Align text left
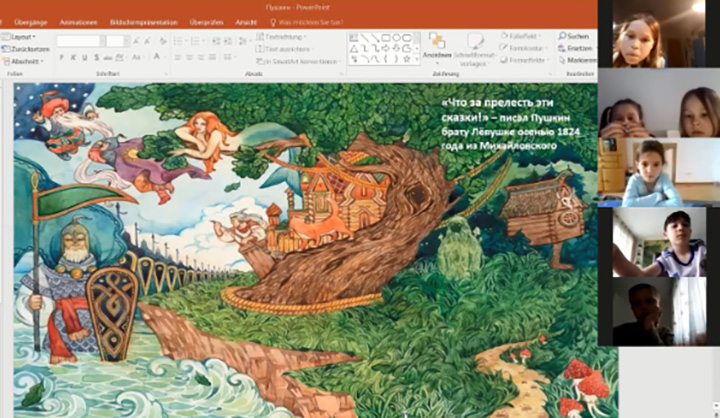 pos(178,57)
